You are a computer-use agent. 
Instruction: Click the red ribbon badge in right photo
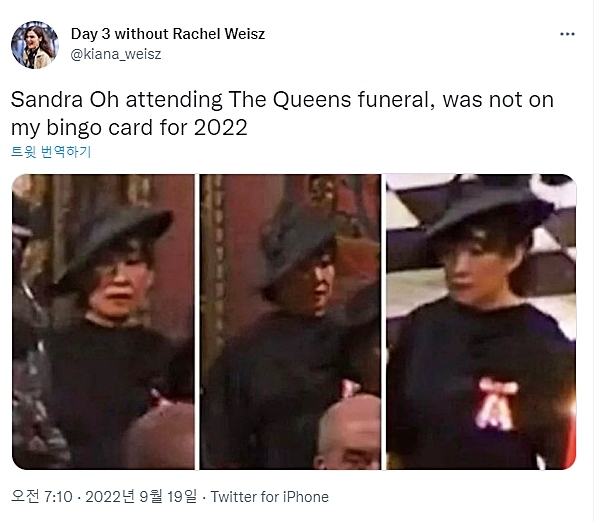tap(497, 404)
